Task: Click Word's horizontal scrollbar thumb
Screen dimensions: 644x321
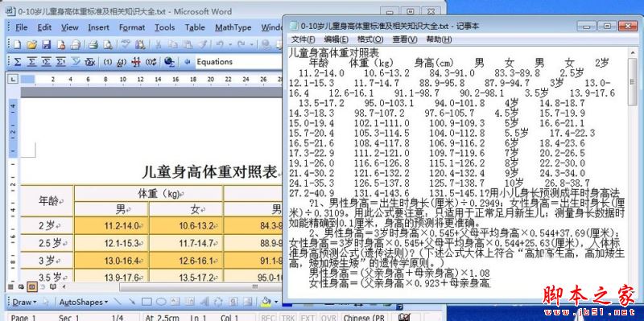Action: pos(201,286)
